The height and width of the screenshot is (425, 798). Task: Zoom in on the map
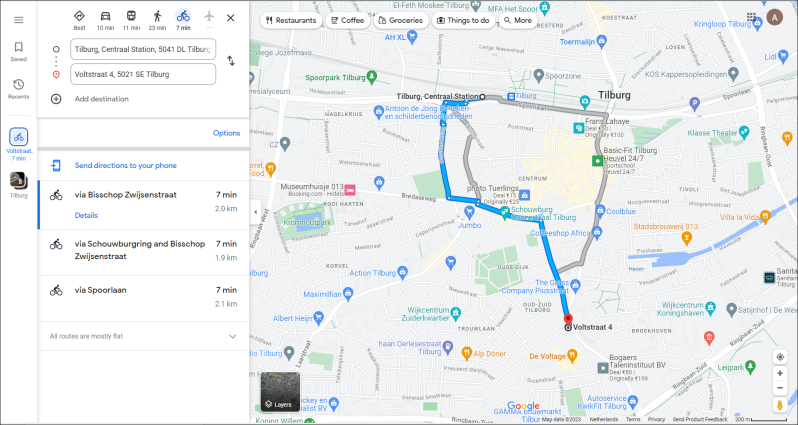(x=780, y=374)
